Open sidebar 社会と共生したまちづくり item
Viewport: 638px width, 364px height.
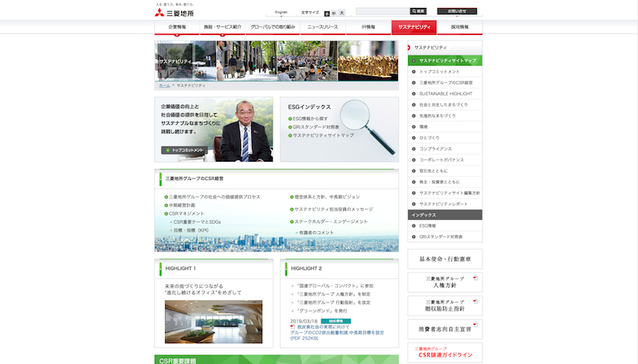pyautogui.click(x=443, y=105)
